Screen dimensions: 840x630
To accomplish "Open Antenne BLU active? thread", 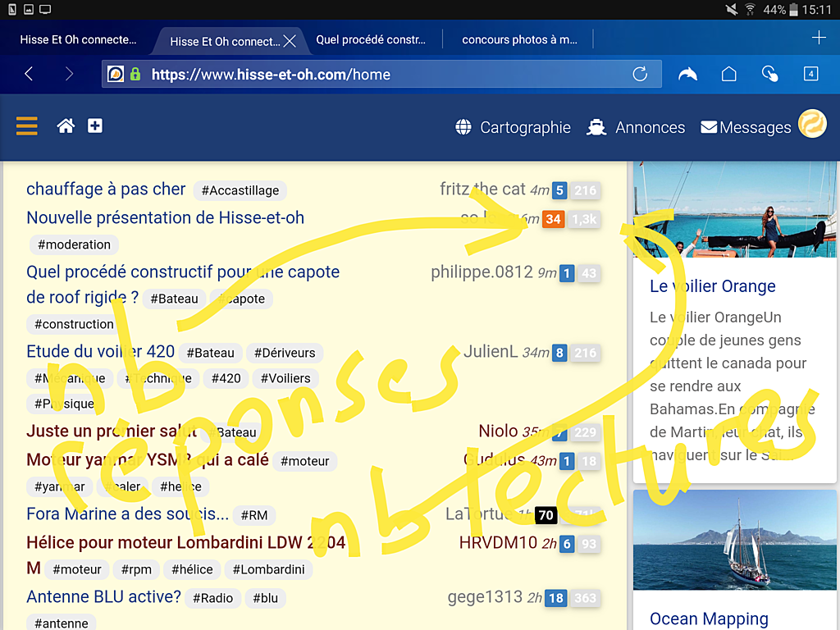I will point(104,597).
